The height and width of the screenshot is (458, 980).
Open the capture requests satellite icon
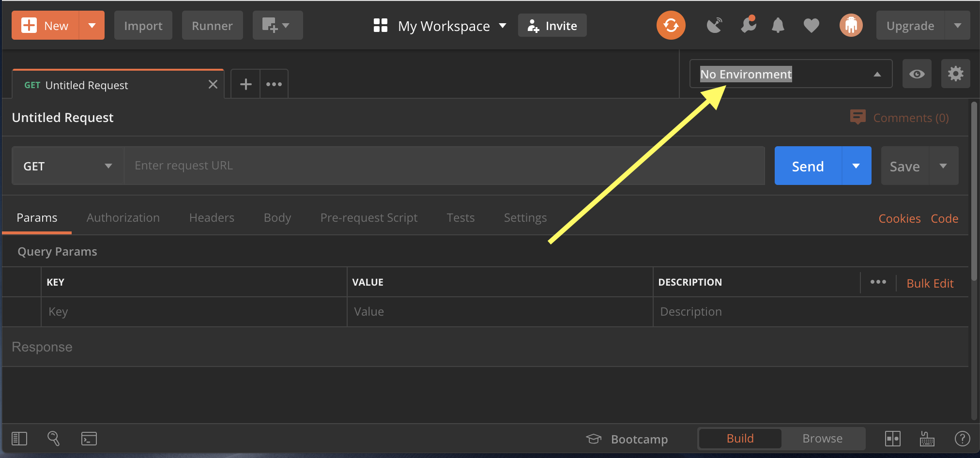click(x=714, y=25)
